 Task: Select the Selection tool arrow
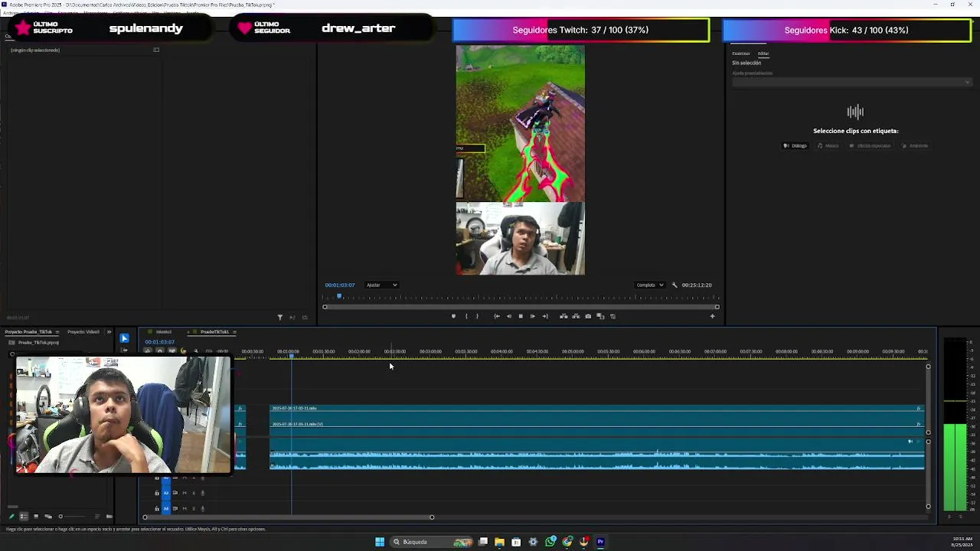point(124,338)
